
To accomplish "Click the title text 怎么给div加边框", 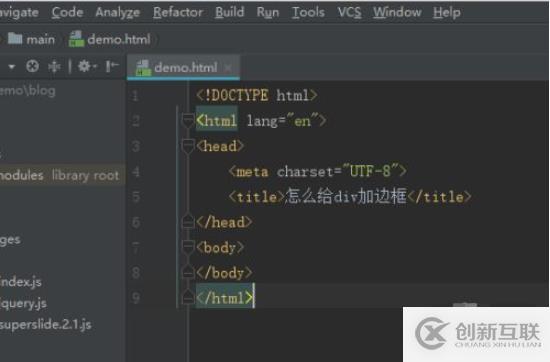I will [346, 196].
